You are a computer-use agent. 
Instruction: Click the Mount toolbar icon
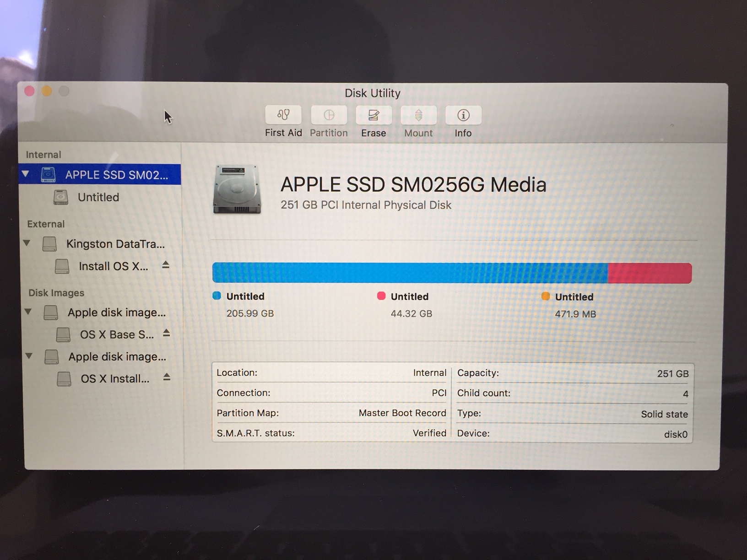(418, 115)
